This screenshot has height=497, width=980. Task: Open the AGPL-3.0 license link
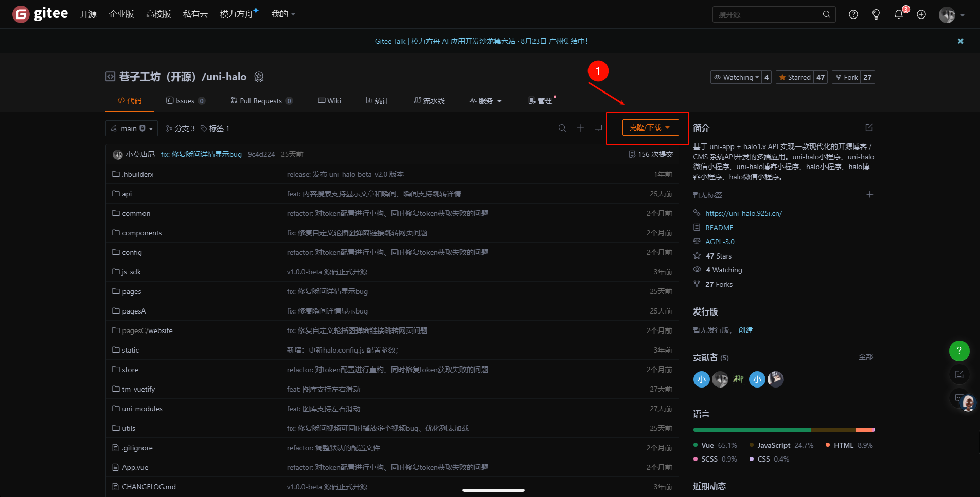click(720, 242)
